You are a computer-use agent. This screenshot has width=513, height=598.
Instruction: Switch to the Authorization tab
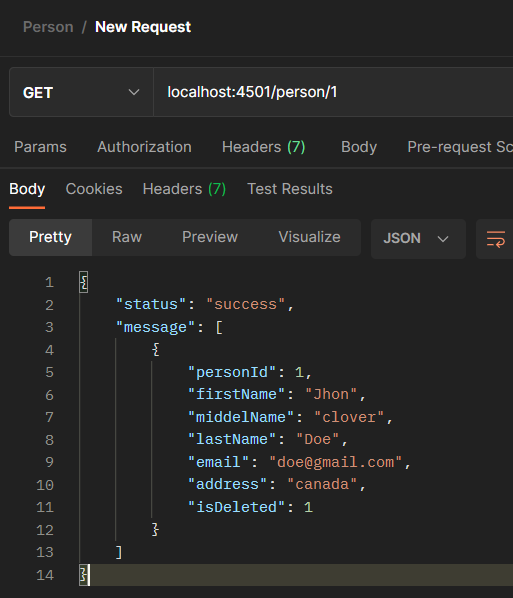point(144,147)
